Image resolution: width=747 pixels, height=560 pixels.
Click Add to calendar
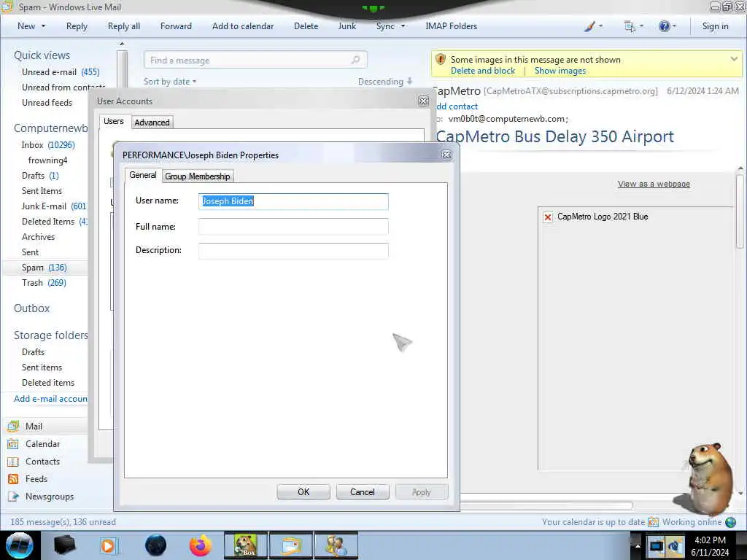(x=243, y=26)
